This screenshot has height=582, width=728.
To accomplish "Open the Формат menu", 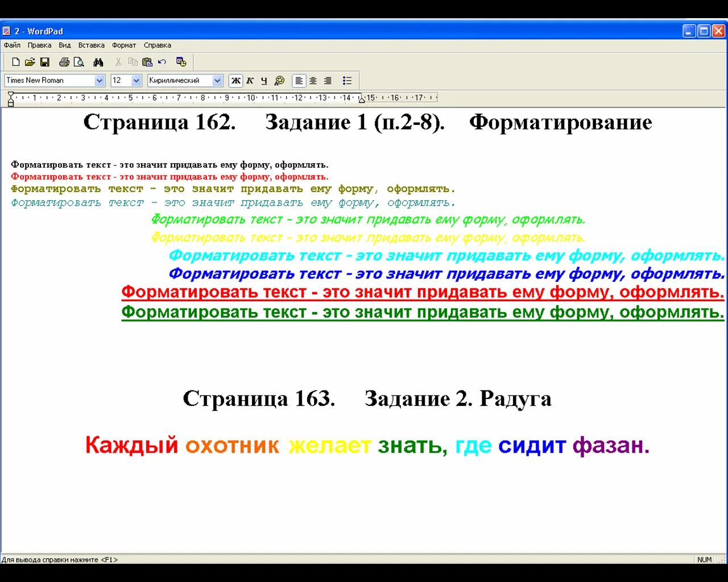I will tap(124, 45).
